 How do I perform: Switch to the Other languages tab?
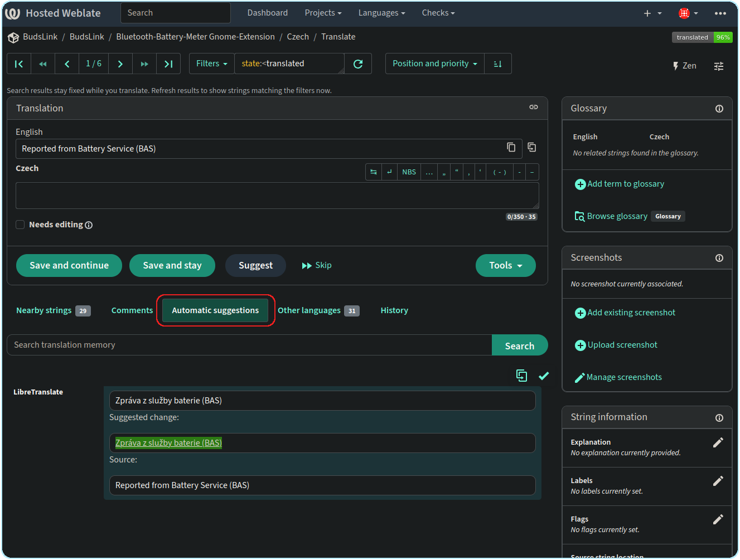pos(318,310)
